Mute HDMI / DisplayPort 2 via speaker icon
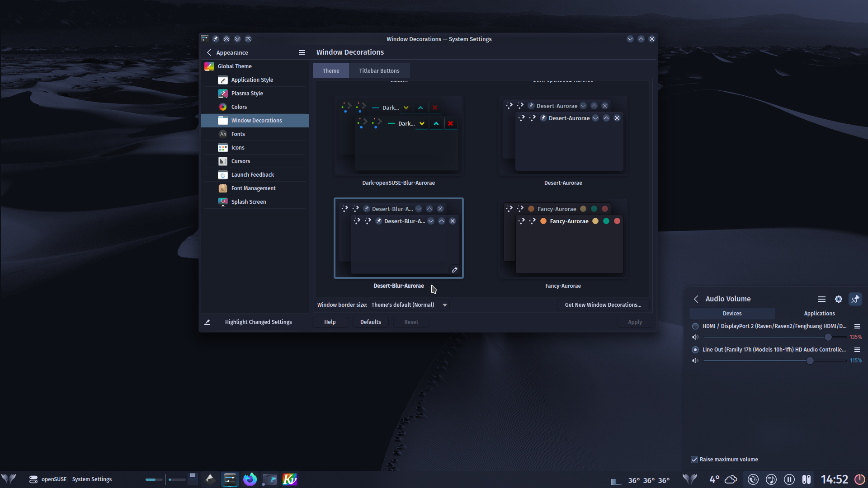This screenshot has height=488, width=868. 695,337
